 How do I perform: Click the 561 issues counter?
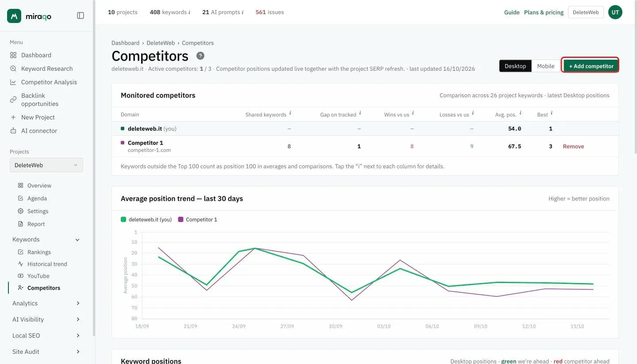coord(270,12)
